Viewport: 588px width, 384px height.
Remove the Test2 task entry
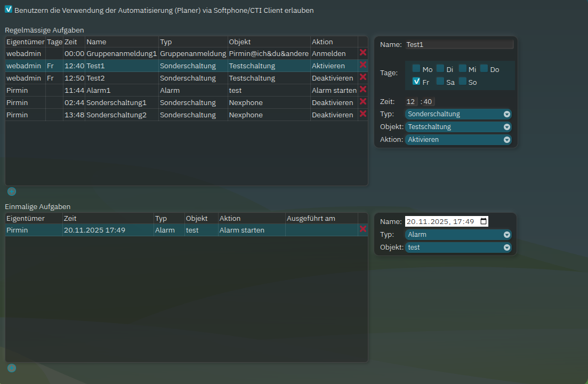363,77
